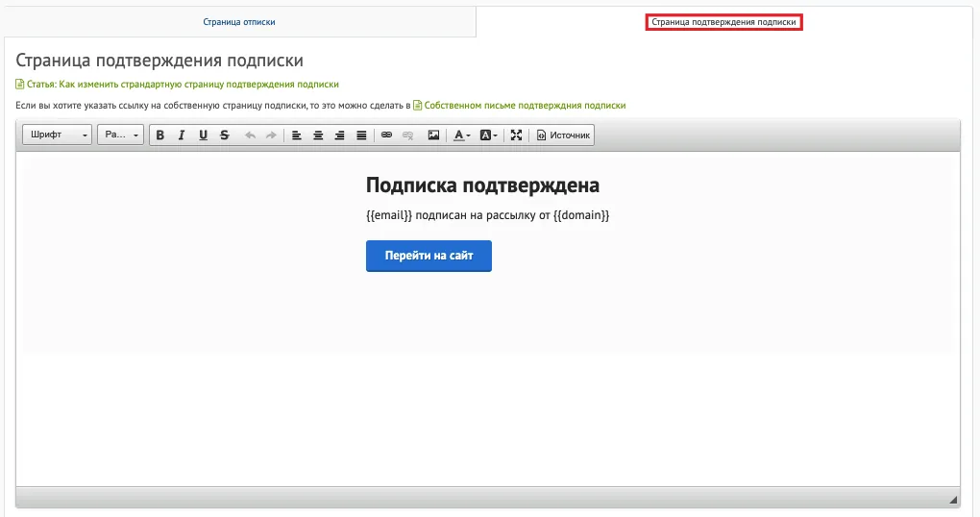The image size is (980, 517).
Task: Open the Шрифт font dropdown
Action: [x=57, y=135]
